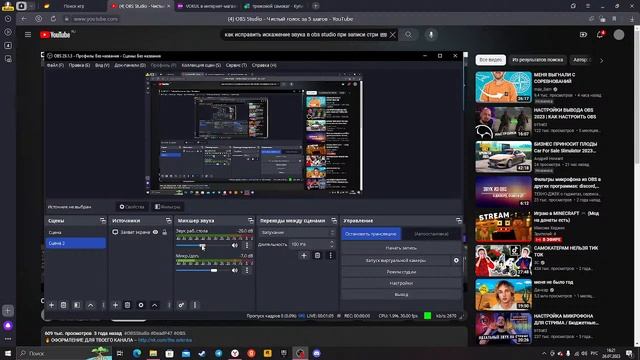The image size is (640, 360).
Task: Toggle visibility eye of Захват экрана source
Action: pos(156,232)
